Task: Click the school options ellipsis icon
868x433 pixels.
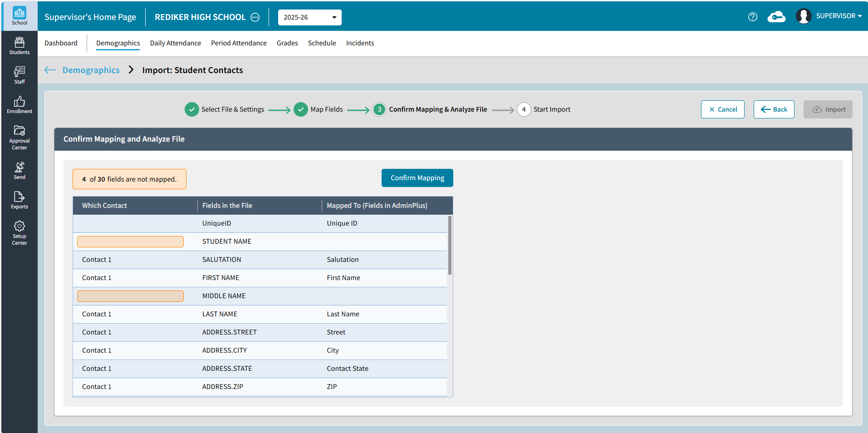Action: [255, 17]
